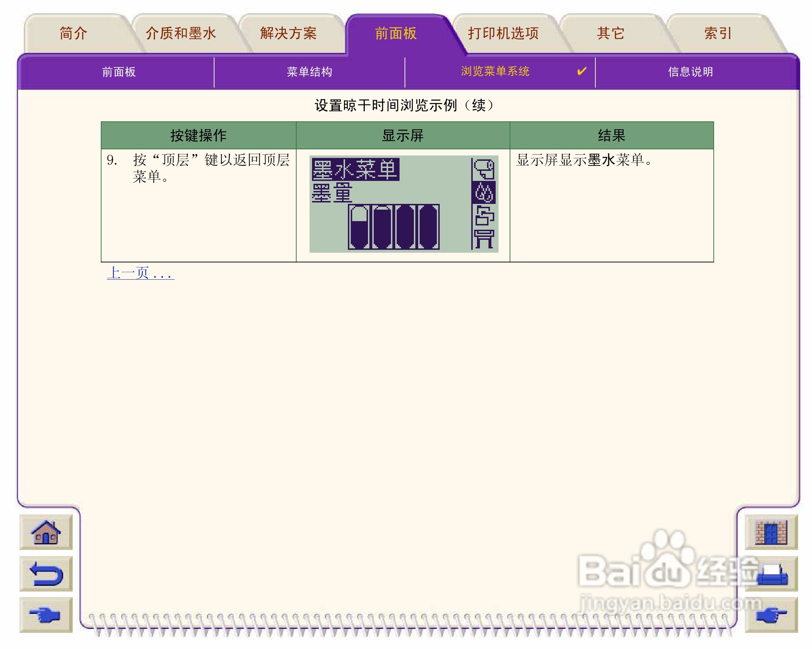Click the first ink level cartridge gauge
The image size is (812, 649).
[359, 227]
